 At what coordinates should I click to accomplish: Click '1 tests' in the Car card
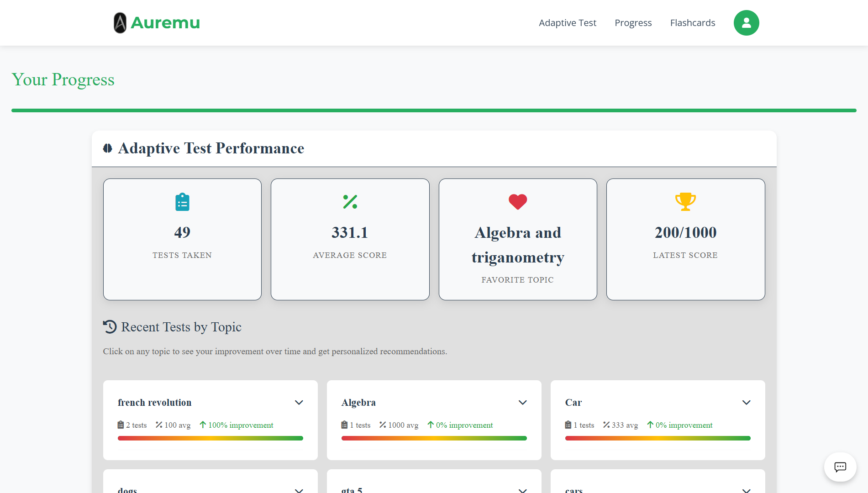[584, 425]
